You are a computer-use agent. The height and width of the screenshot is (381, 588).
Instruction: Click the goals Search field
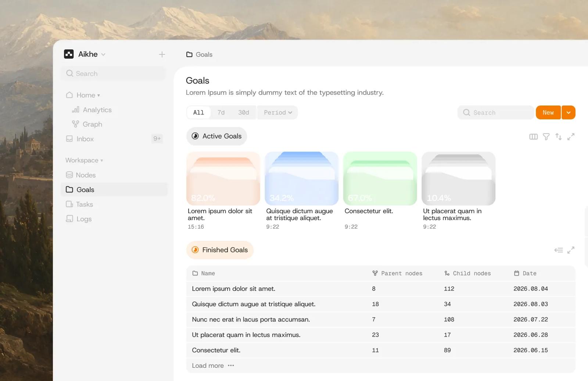[x=495, y=112]
